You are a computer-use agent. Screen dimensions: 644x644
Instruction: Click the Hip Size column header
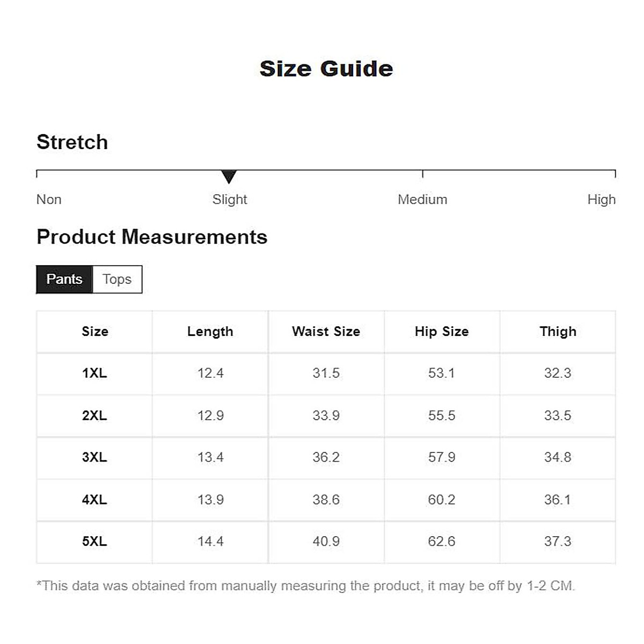(x=442, y=332)
